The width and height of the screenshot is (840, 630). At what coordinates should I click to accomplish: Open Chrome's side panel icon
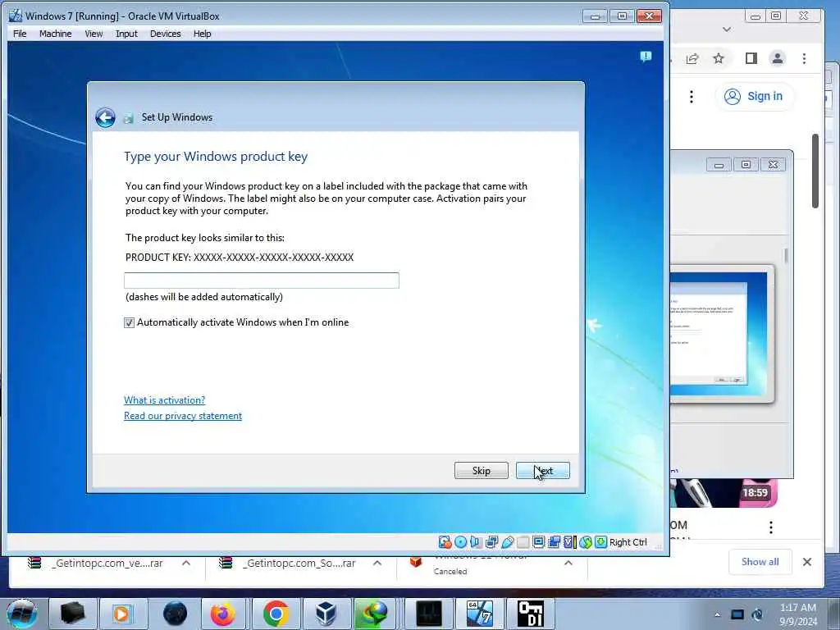pyautogui.click(x=751, y=58)
